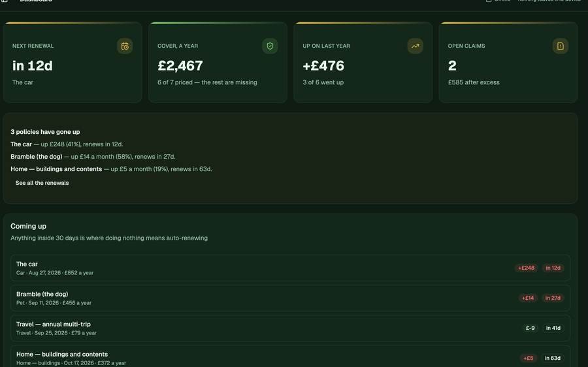The width and height of the screenshot is (588, 367).
Task: Click the open claims count '2'
Action: click(452, 65)
